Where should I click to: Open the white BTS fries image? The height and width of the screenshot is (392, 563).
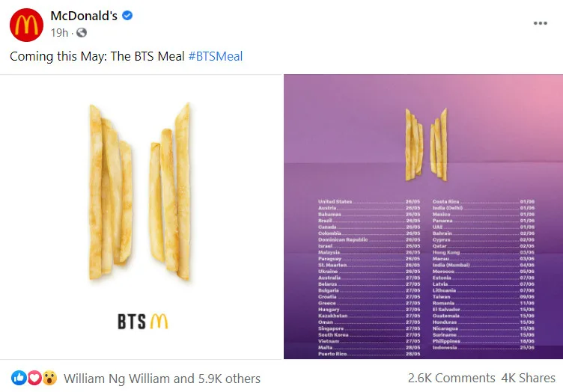click(141, 216)
